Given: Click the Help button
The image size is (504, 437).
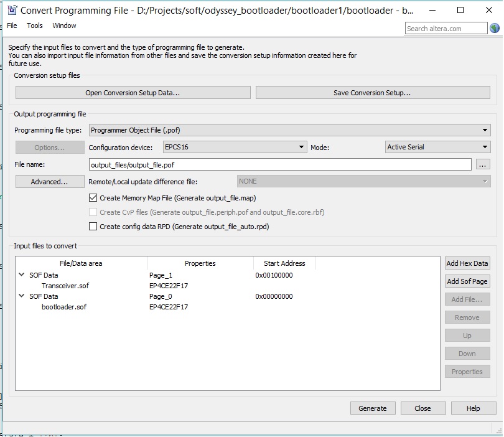Looking at the screenshot, I should [474, 408].
